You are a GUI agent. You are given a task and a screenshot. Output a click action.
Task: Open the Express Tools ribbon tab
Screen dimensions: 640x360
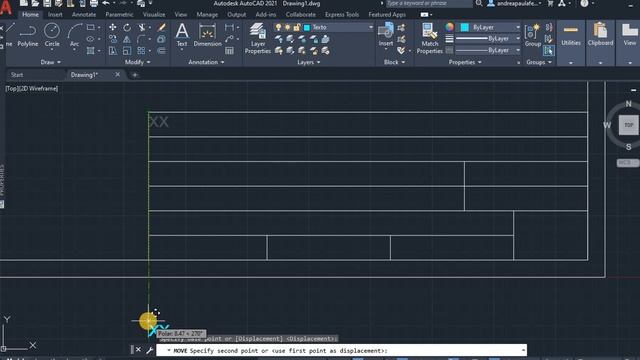point(342,14)
